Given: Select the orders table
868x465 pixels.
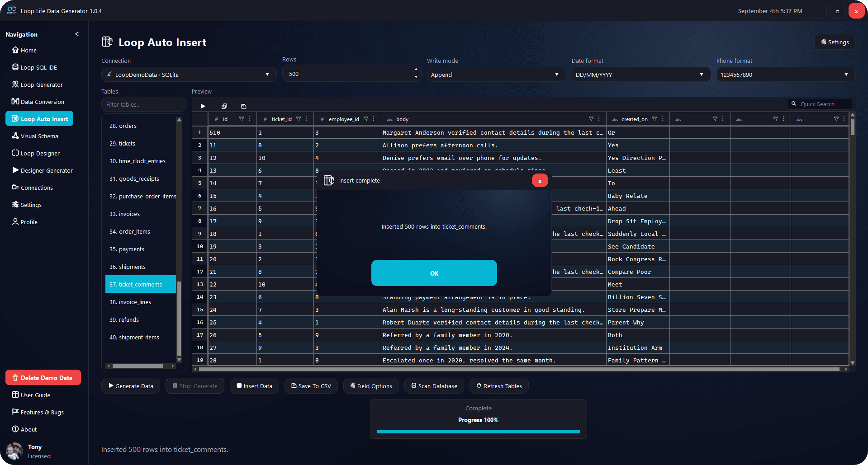Looking at the screenshot, I should point(140,126).
